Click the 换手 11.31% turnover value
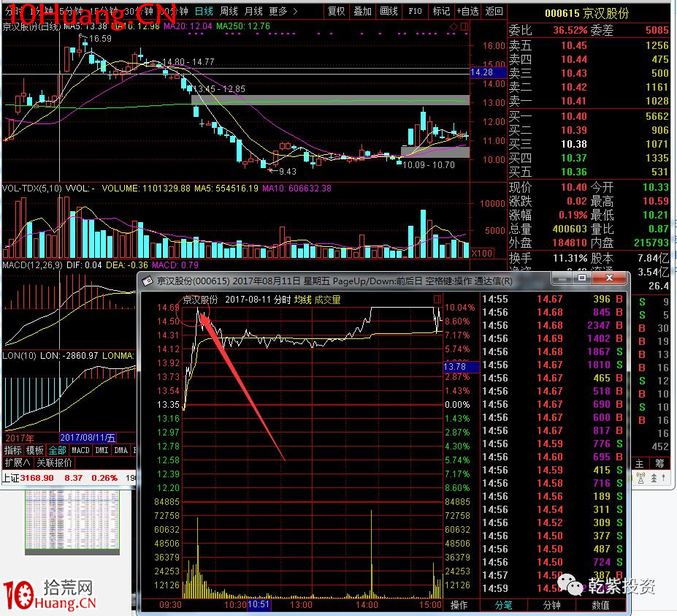 570,259
